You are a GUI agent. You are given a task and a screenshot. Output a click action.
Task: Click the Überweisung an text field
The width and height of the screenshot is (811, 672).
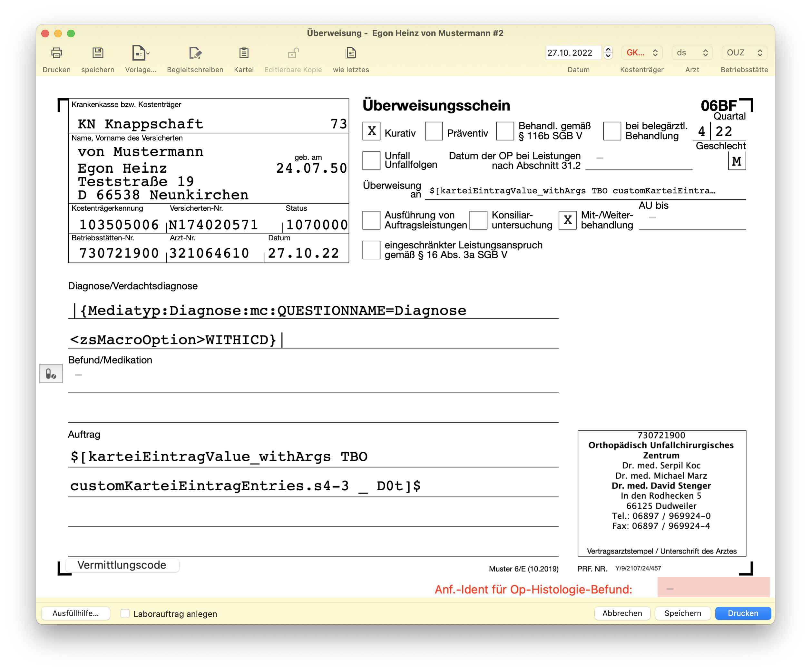coord(585,191)
